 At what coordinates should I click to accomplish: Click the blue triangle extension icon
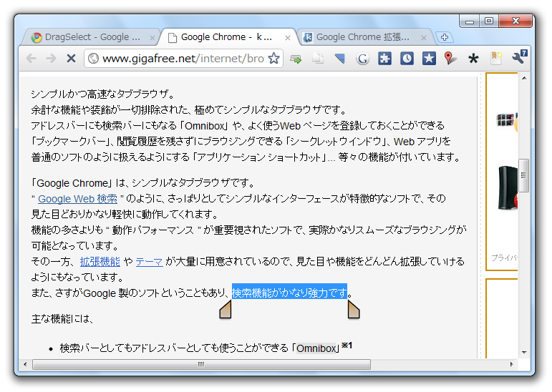(x=340, y=59)
